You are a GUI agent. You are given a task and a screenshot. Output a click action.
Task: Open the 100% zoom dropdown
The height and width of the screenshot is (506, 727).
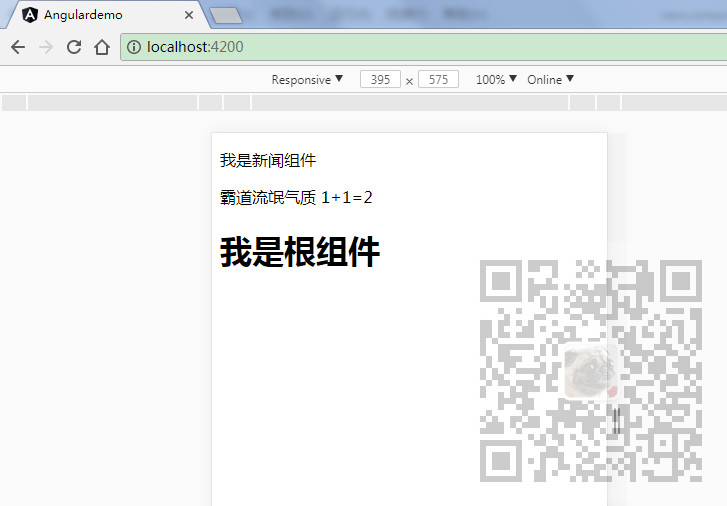pyautogui.click(x=496, y=79)
